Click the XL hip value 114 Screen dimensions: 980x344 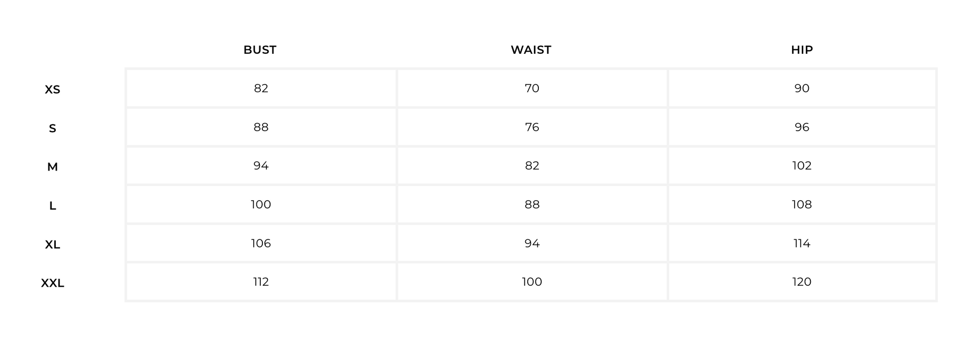(802, 243)
